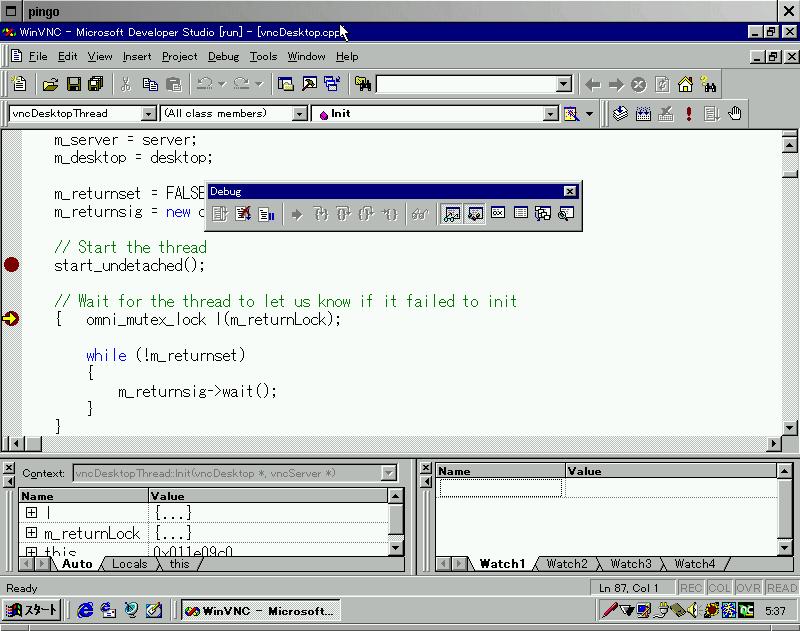Screen dimensions: 800x631
Task: Click Run to Cursor in the Debug toolbar
Action: click(x=389, y=214)
